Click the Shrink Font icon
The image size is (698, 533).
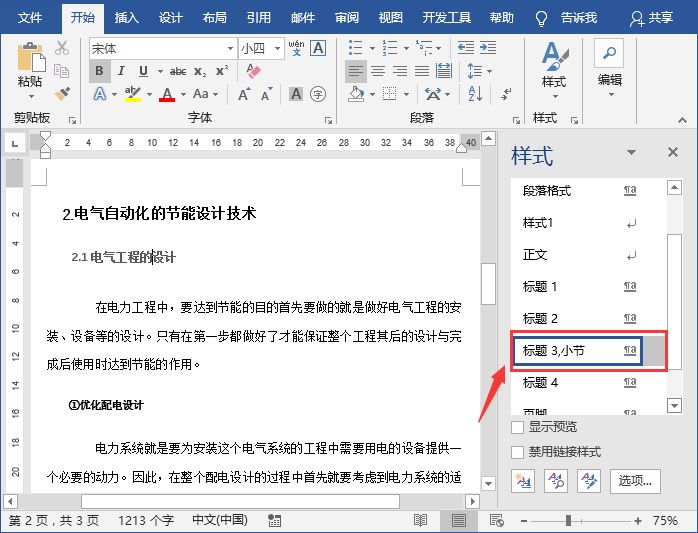(x=267, y=94)
